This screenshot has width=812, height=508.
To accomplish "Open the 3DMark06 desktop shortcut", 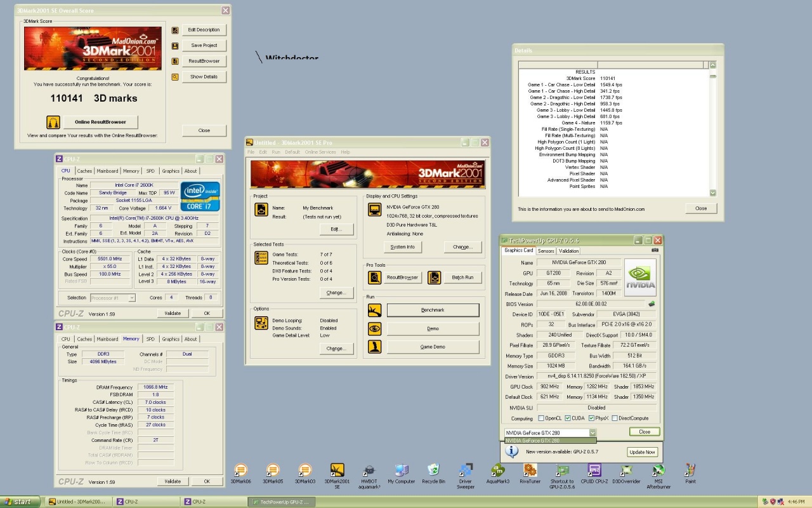I will [240, 471].
